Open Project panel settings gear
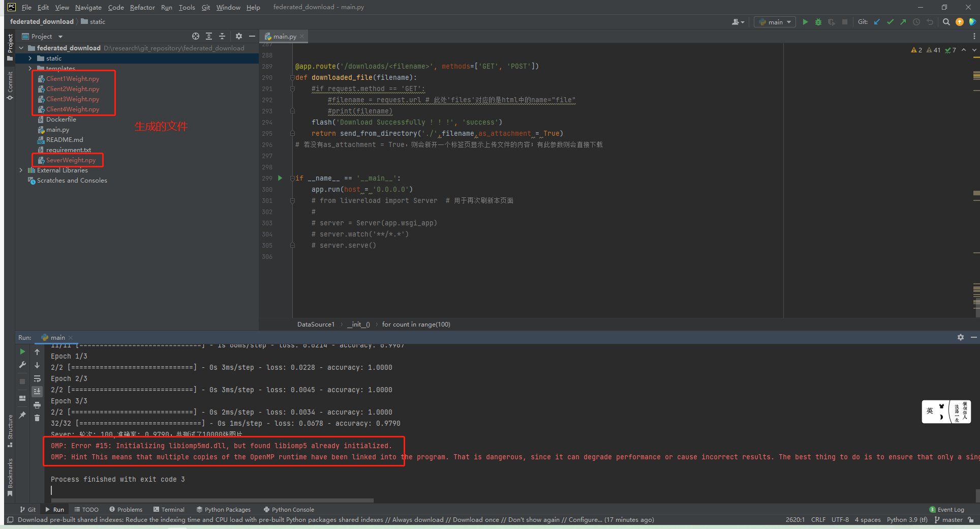This screenshot has width=980, height=529. click(239, 36)
